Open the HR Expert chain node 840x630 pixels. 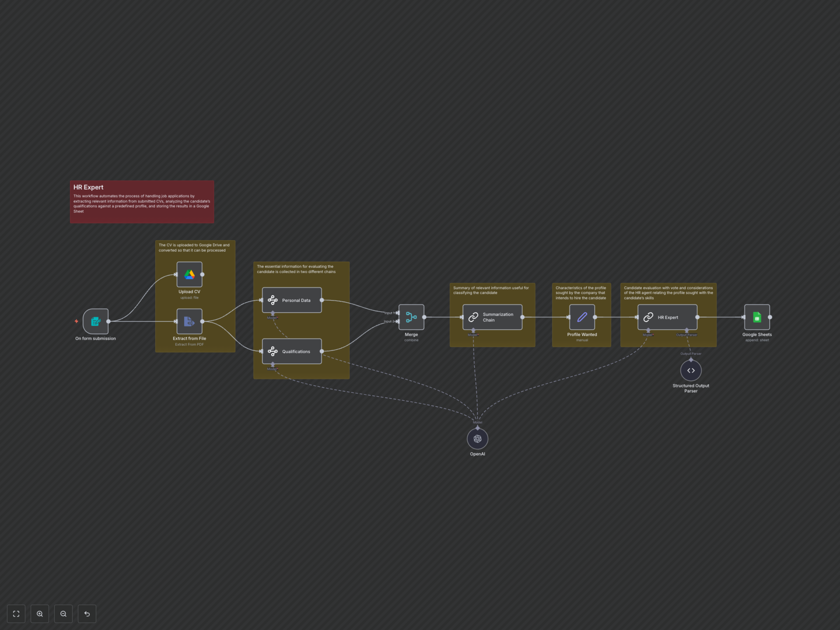click(667, 317)
